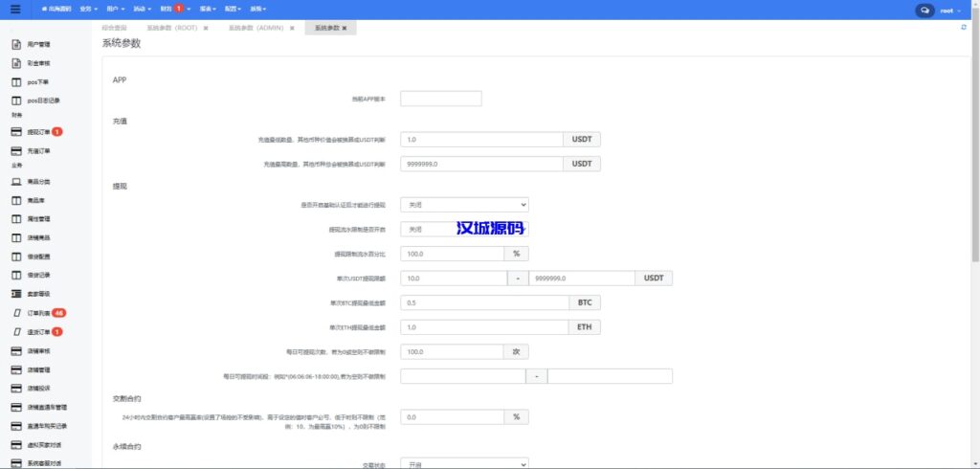This screenshot has height=469, width=980.
Task: Click the BTC minimum withdrawal 0.5 field
Action: click(484, 302)
